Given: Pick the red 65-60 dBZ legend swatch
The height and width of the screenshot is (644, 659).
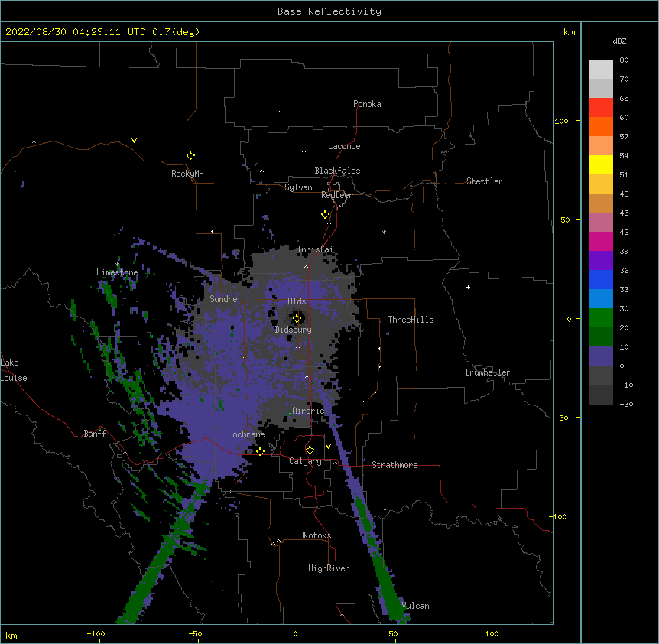Looking at the screenshot, I should [x=601, y=108].
